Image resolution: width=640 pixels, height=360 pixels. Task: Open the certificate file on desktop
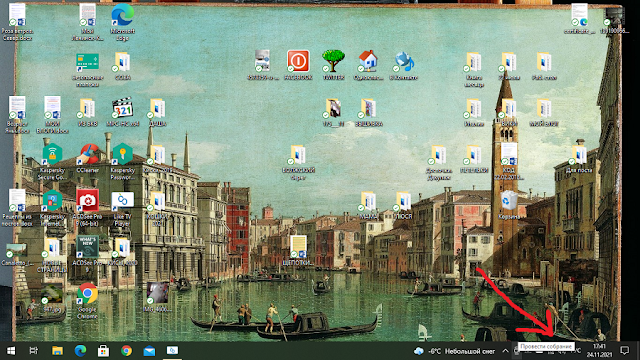pyautogui.click(x=579, y=19)
